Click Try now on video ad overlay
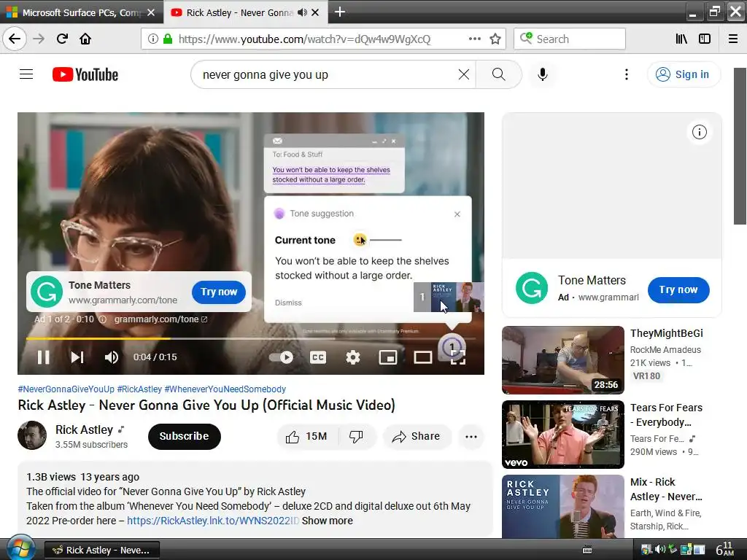This screenshot has height=560, width=747. tap(219, 292)
